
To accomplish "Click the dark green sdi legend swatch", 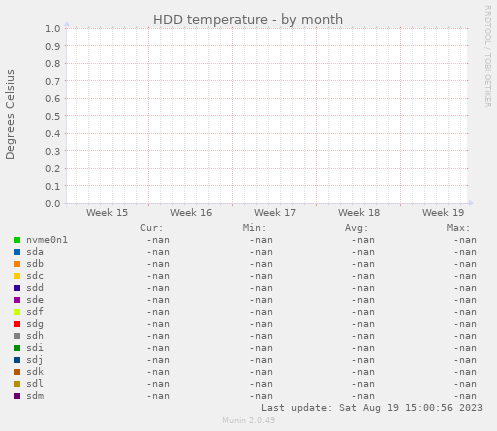I will [x=17, y=348].
